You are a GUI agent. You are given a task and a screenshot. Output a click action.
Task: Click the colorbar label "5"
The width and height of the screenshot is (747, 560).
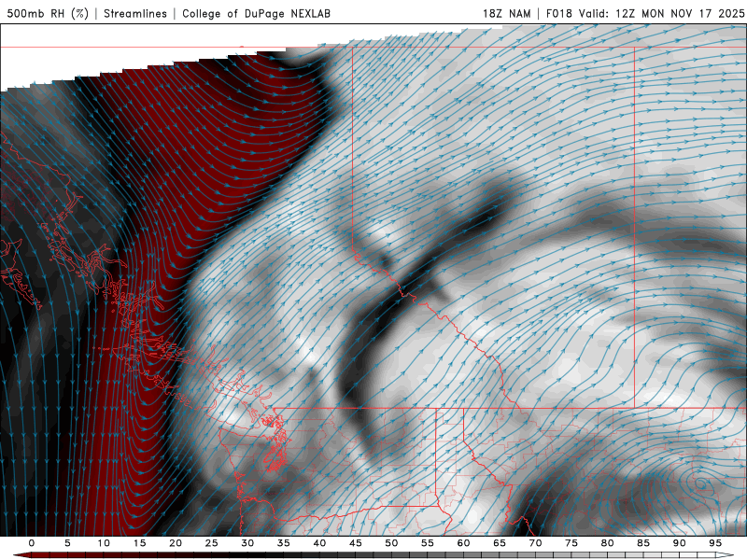point(67,543)
